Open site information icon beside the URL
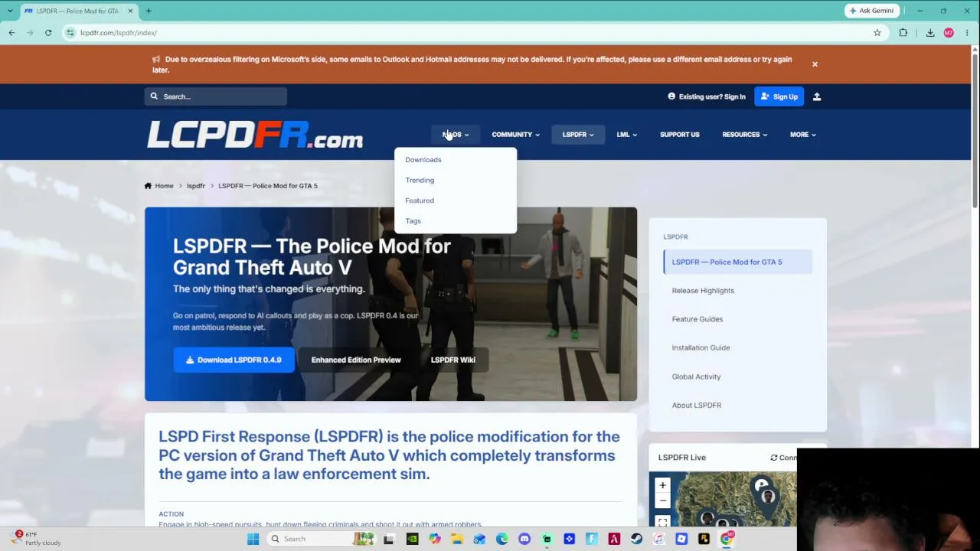The height and width of the screenshot is (551, 980). click(x=70, y=33)
